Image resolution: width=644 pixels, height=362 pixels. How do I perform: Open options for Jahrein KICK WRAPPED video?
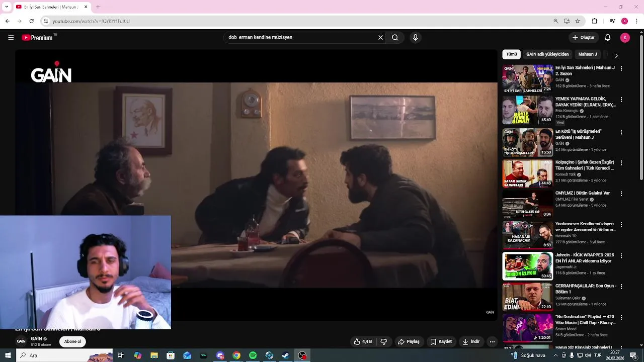(621, 256)
